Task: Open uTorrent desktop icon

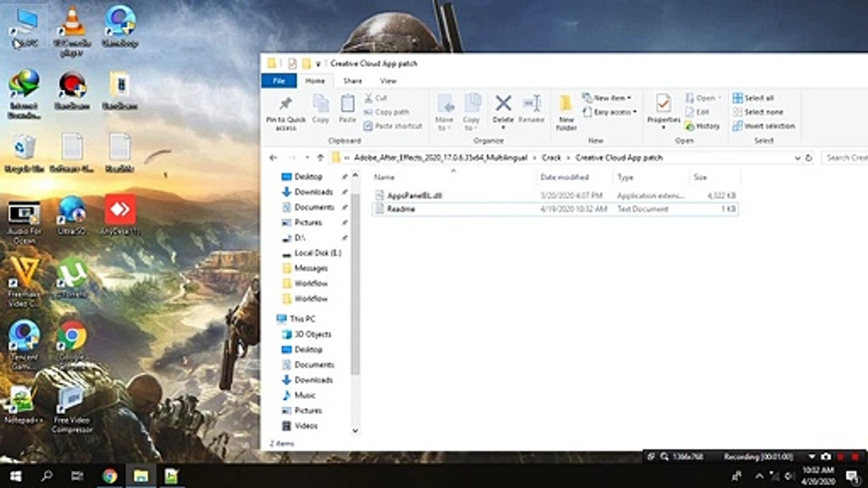Action: 71,278
